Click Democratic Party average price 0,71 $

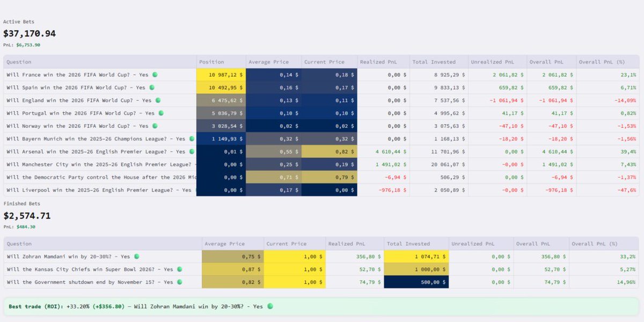coord(274,178)
